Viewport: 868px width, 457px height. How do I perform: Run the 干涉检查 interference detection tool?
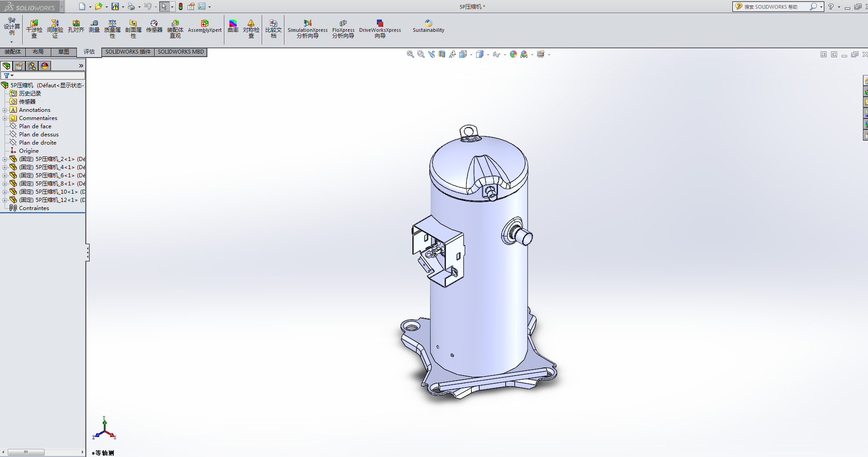click(x=34, y=29)
